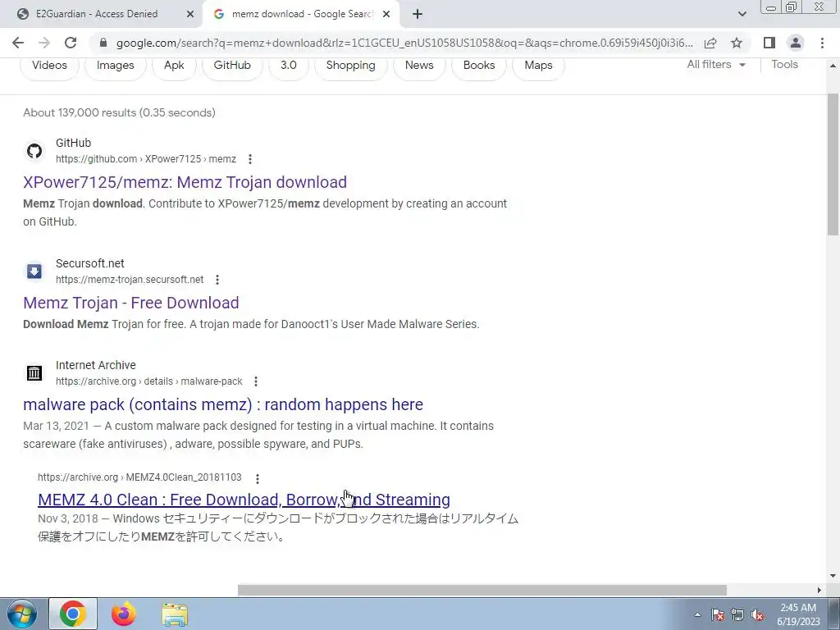This screenshot has height=630, width=840.
Task: Click the archive.org details malware-pack URL
Action: pos(149,381)
